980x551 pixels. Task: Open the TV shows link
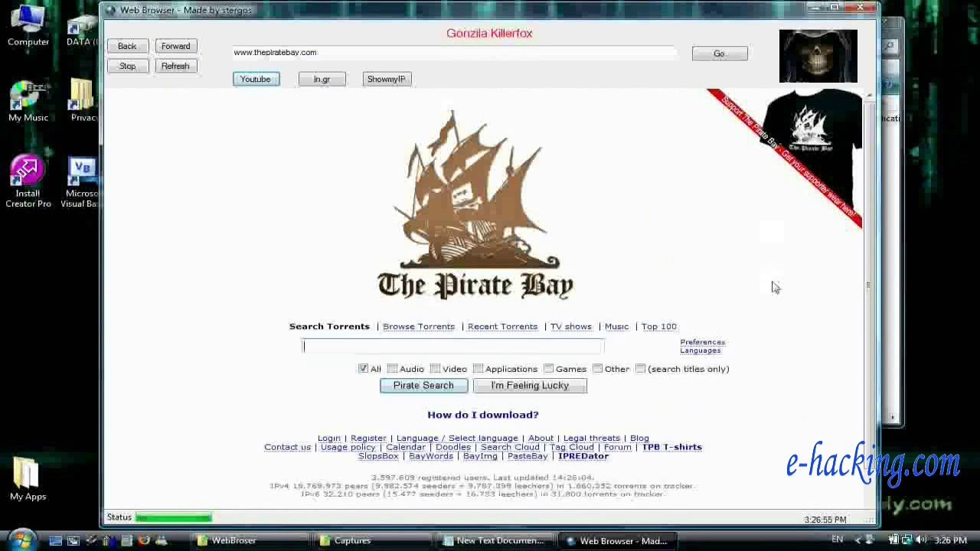point(571,327)
